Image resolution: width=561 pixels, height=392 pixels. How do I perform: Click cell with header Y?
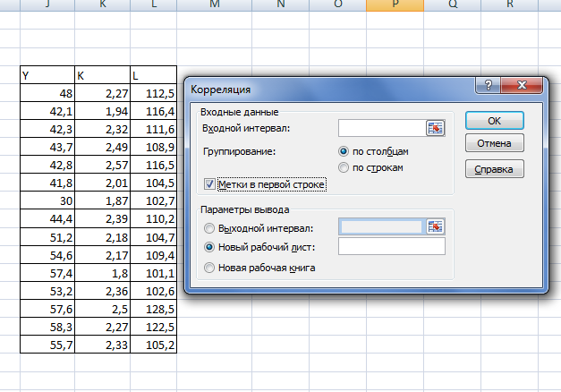coord(47,76)
